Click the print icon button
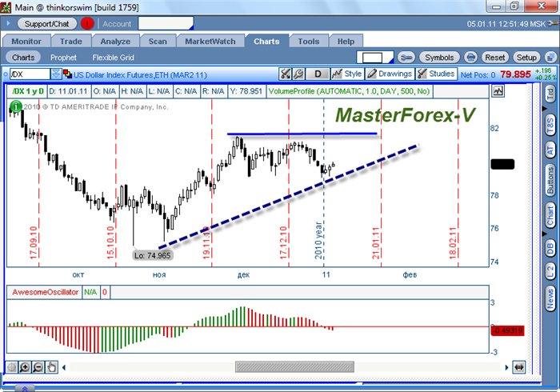Viewport: 560px width, 392px height. tap(470, 58)
